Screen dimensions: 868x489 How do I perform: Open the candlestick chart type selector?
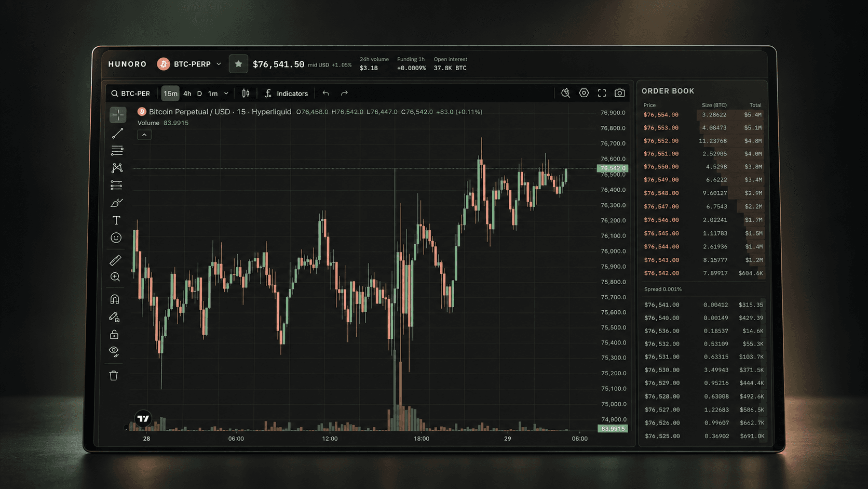tap(246, 94)
